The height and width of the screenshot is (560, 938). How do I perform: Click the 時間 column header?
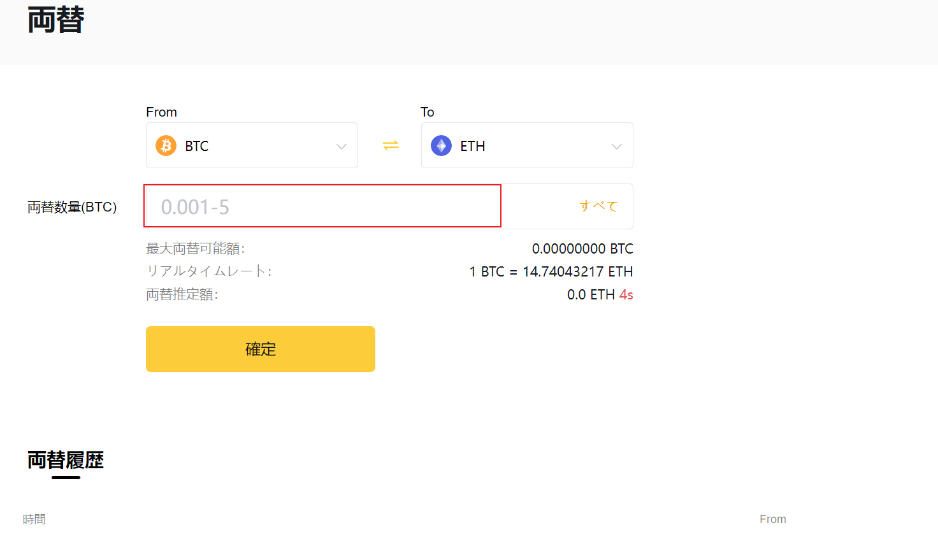point(34,519)
